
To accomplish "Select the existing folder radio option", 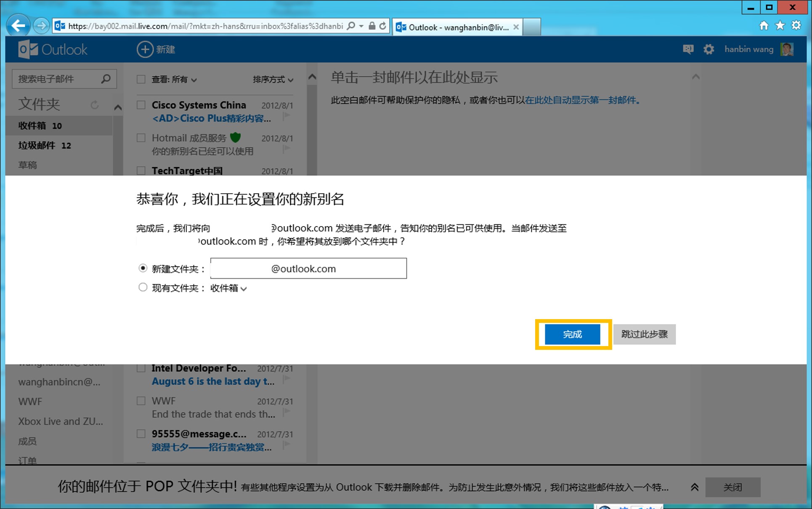I will pyautogui.click(x=143, y=288).
